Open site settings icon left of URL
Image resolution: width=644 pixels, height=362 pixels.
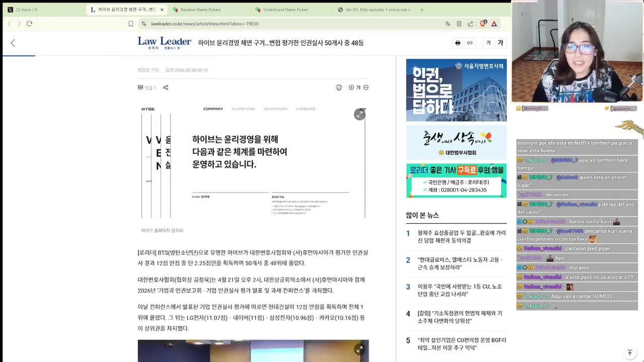144,24
